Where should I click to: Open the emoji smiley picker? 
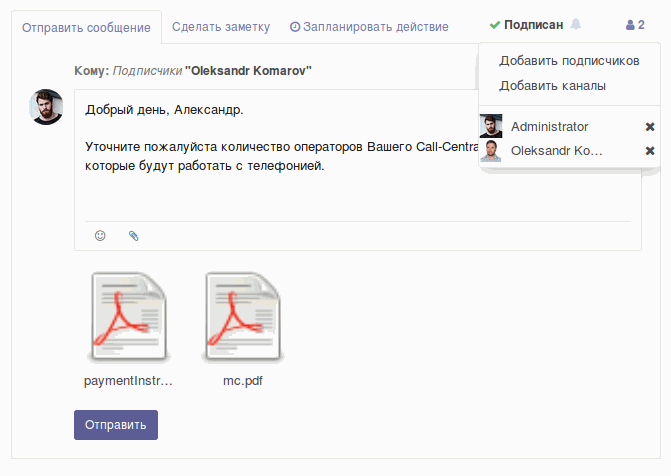tap(100, 236)
